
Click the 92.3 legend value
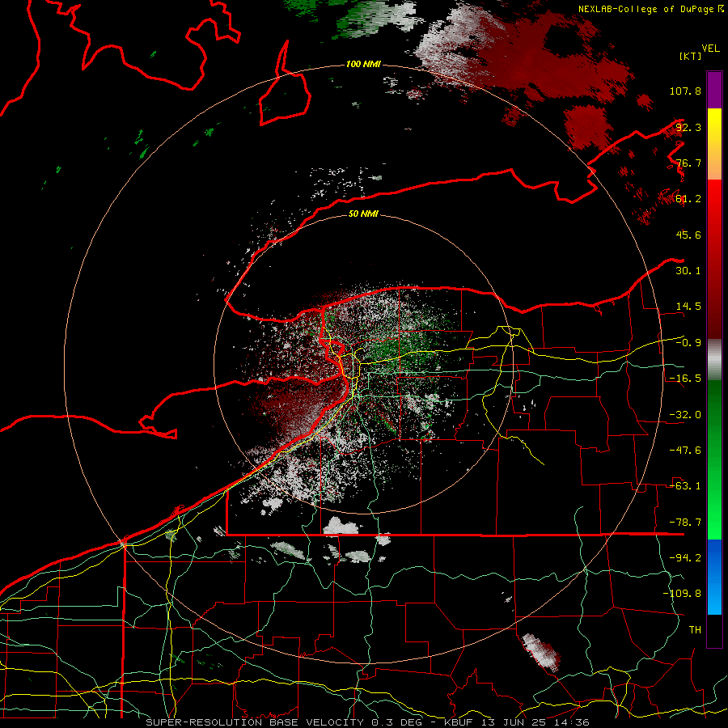(x=688, y=127)
